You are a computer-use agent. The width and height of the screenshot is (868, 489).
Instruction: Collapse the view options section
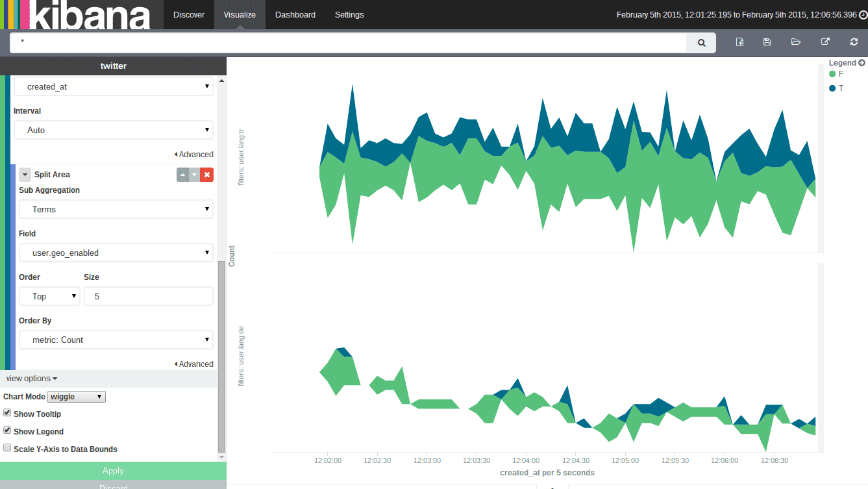[x=32, y=379]
